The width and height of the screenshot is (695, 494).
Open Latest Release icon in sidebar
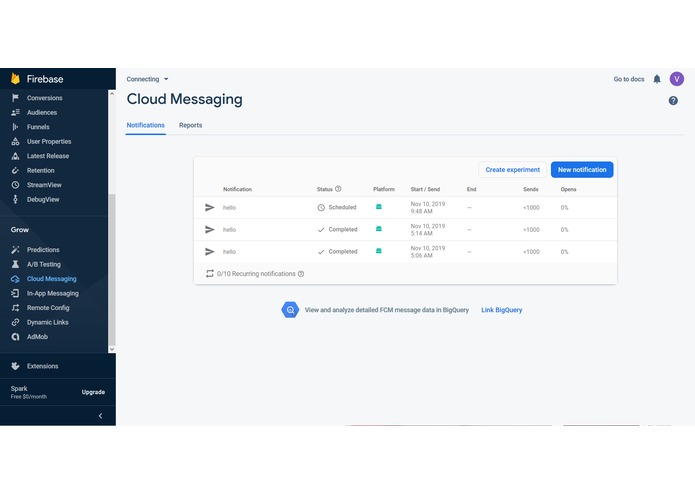click(x=16, y=156)
